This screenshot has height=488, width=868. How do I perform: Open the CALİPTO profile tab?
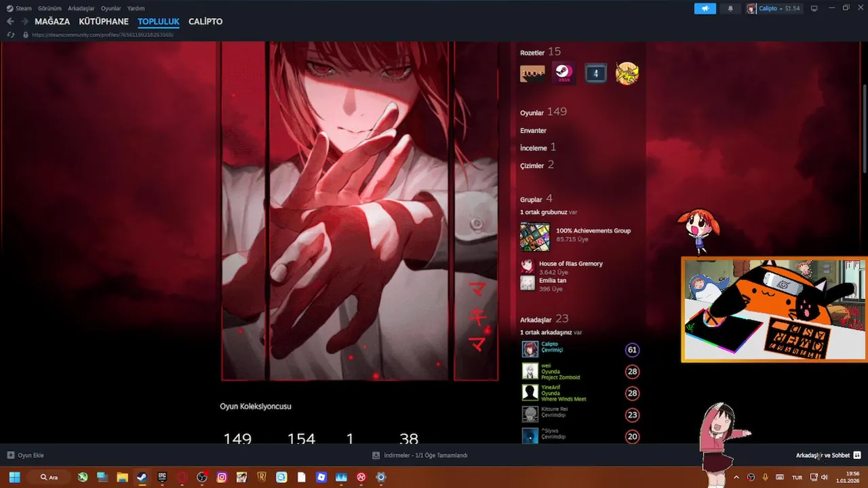click(205, 22)
